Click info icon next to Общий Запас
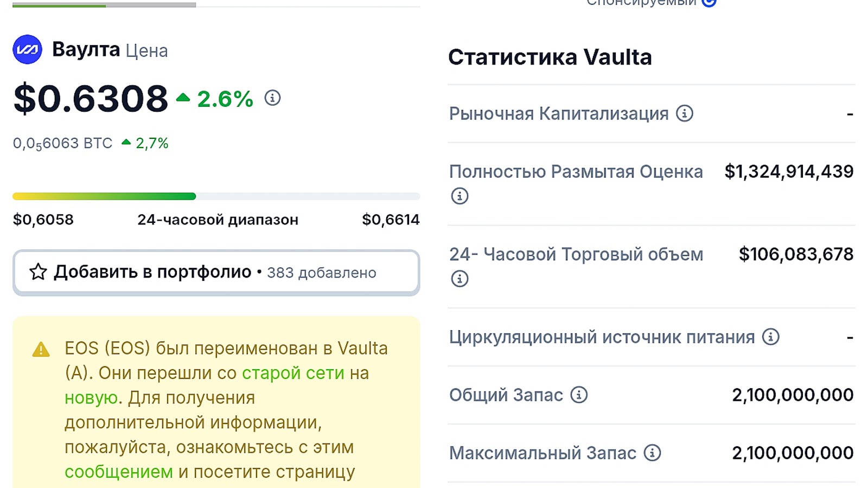 [578, 395]
